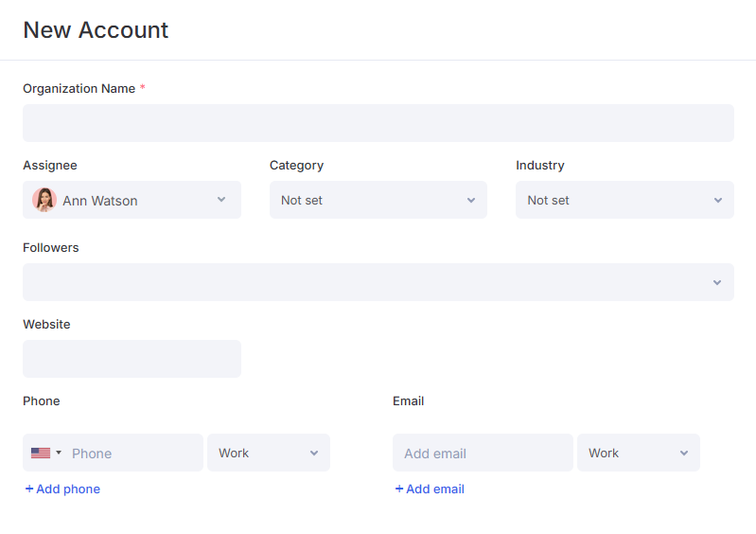This screenshot has width=756, height=534.
Task: Expand the Industry Not set dropdown
Action: click(x=624, y=200)
